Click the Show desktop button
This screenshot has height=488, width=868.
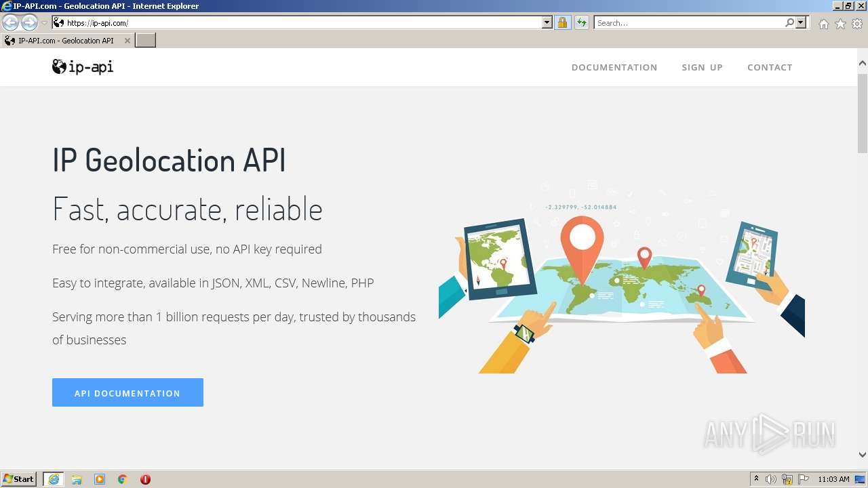click(861, 479)
